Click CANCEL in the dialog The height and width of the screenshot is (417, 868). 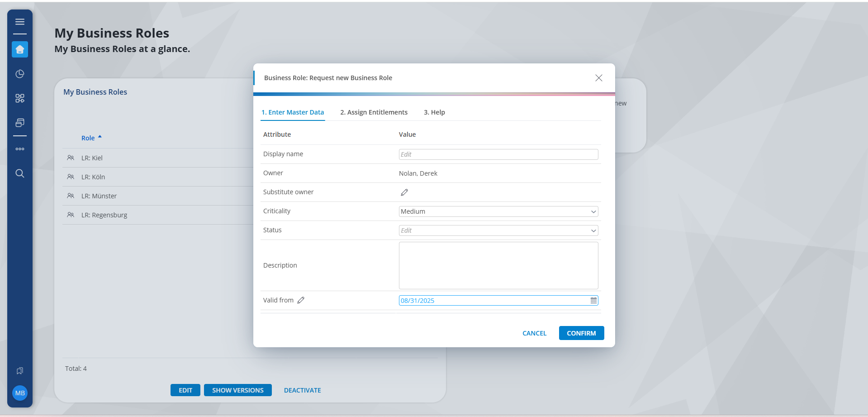(x=534, y=333)
